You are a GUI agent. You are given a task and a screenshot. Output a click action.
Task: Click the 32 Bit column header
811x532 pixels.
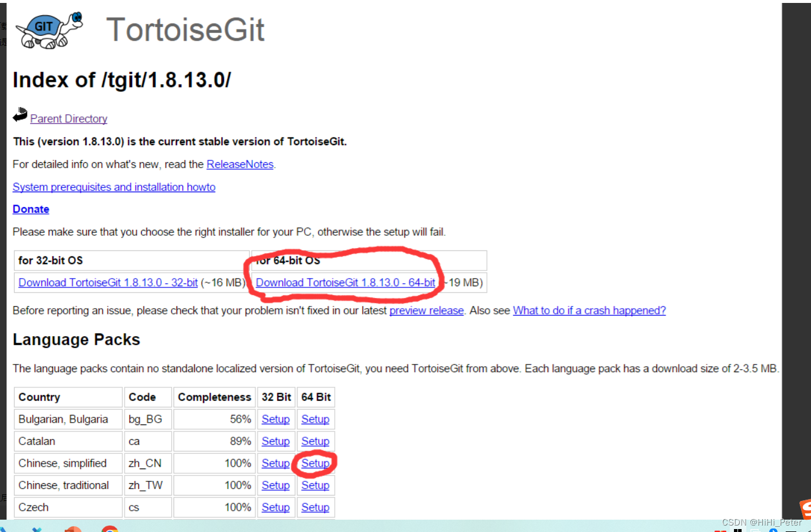click(276, 397)
